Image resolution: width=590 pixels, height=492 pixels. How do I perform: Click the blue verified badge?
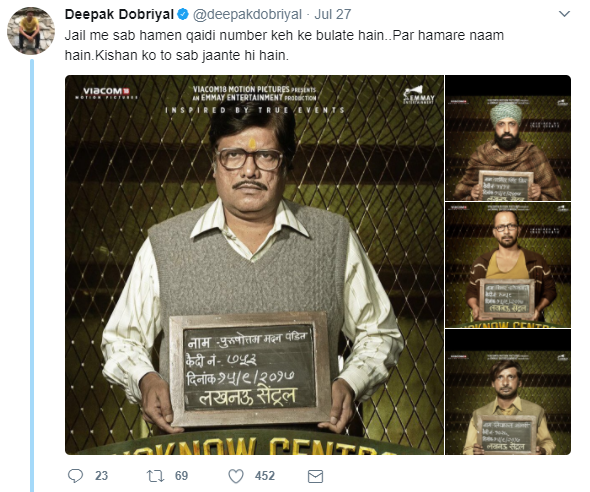coord(183,15)
